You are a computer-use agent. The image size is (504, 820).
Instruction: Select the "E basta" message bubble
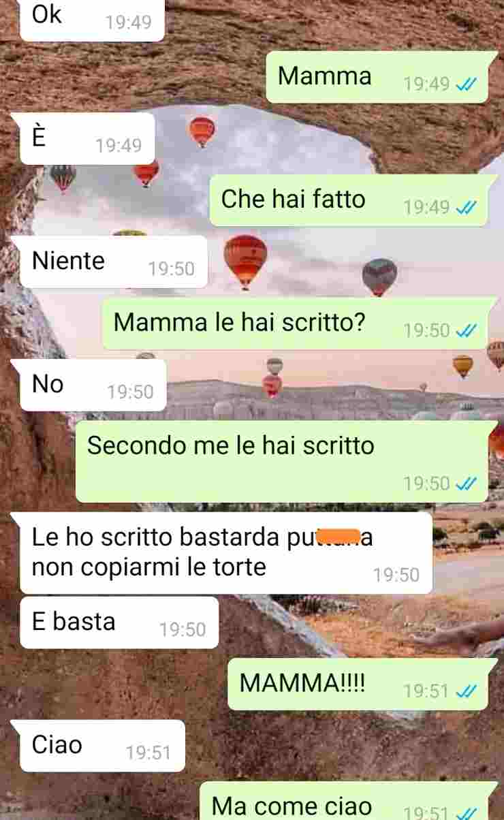click(119, 622)
